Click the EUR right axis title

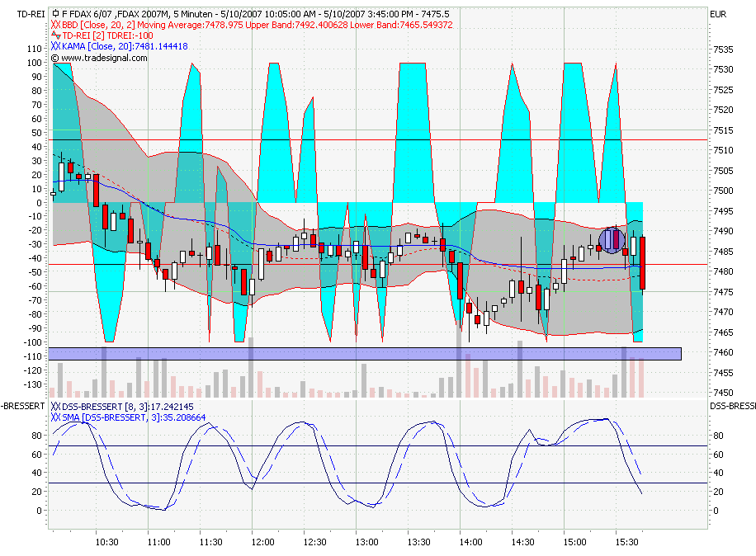coord(717,14)
